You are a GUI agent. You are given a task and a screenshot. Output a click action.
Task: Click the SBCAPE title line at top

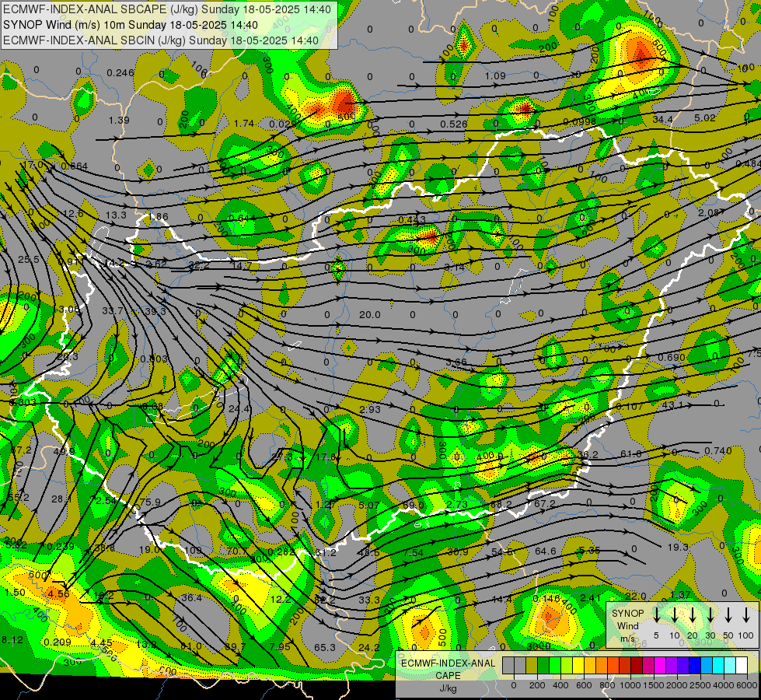click(x=167, y=9)
